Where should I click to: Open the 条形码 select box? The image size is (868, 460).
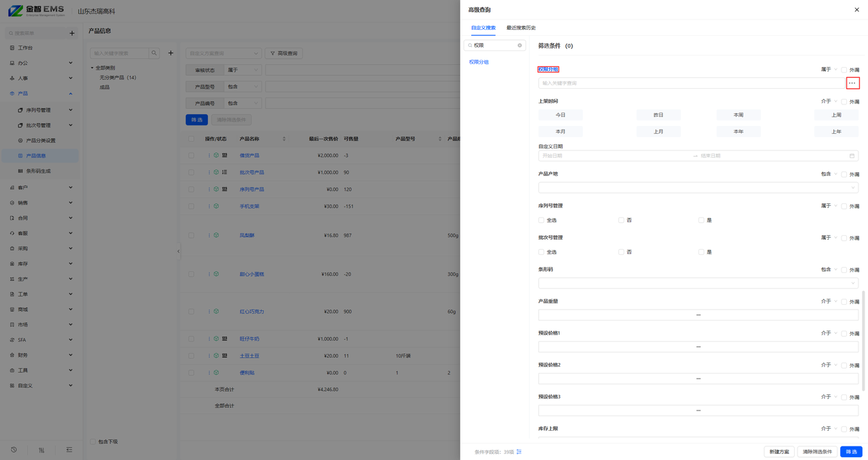coord(698,283)
